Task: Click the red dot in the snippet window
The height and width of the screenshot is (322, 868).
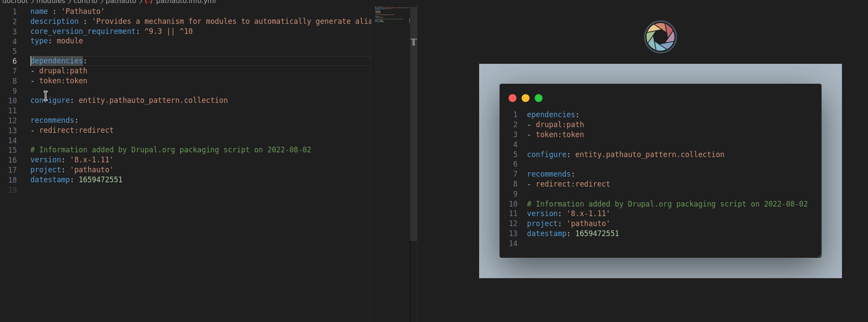Action: pyautogui.click(x=513, y=98)
